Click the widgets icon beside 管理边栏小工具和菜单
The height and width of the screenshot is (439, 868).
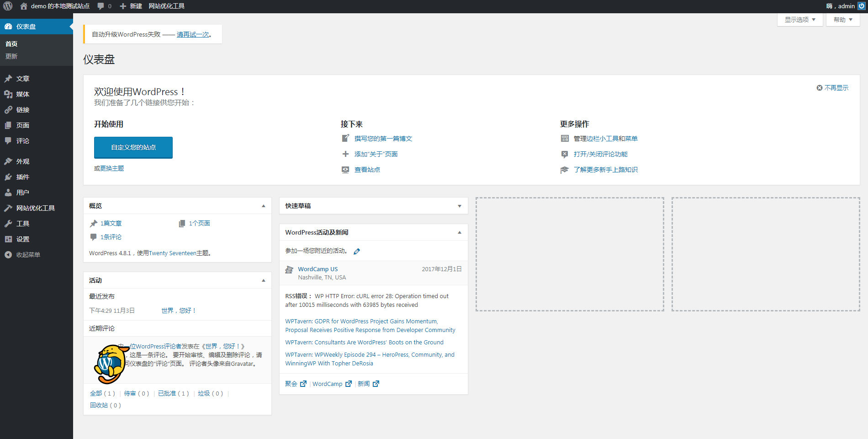(x=565, y=138)
